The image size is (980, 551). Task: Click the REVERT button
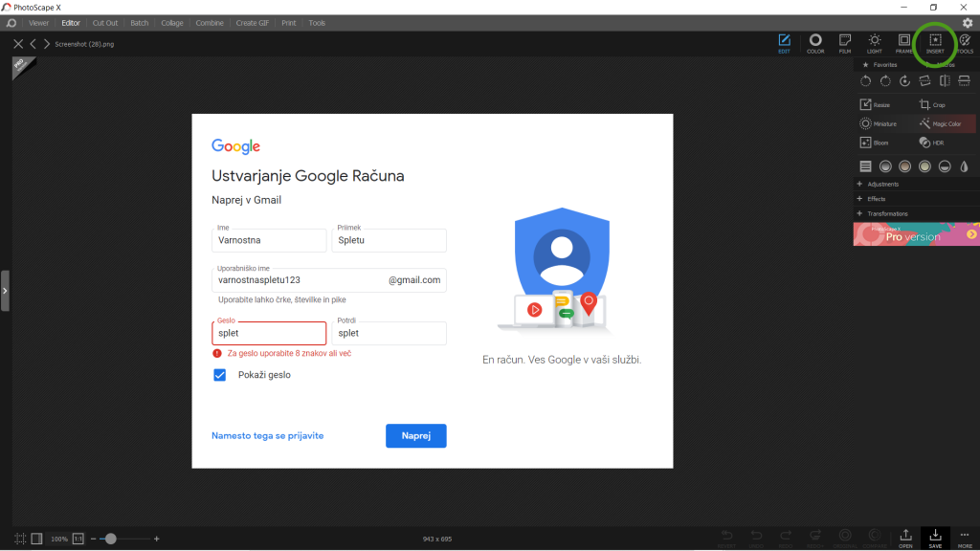tap(726, 538)
